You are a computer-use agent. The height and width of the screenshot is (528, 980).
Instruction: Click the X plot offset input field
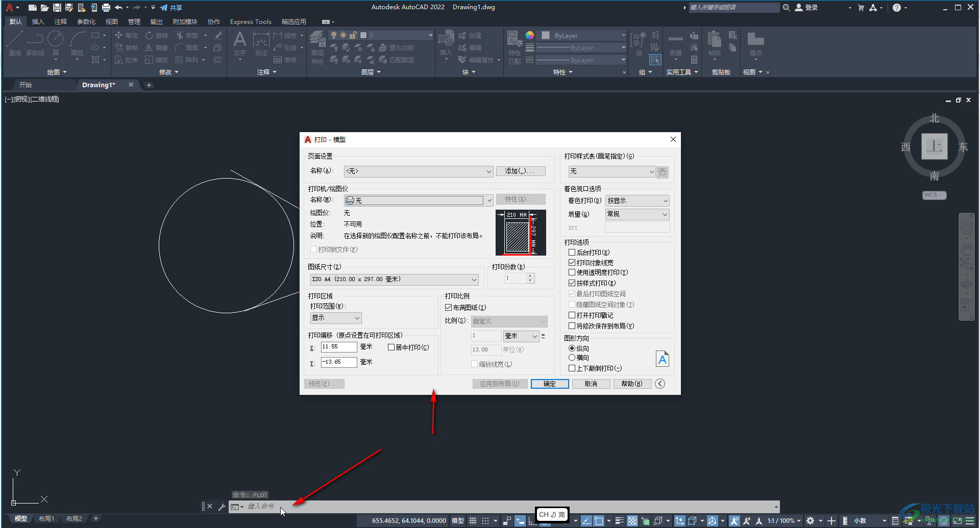point(339,347)
